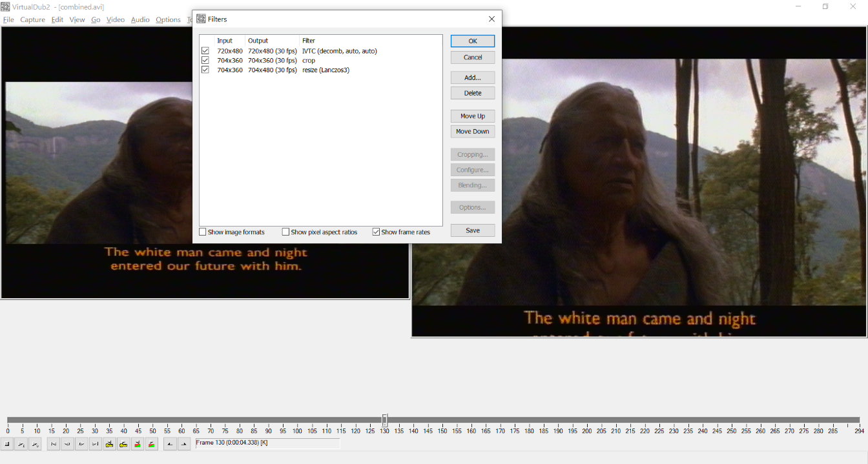
Task: Click the Filters dialog title icon
Action: click(201, 19)
